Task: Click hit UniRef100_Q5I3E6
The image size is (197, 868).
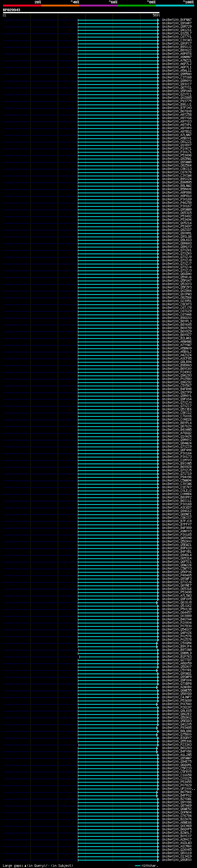Action: (x=176, y=409)
